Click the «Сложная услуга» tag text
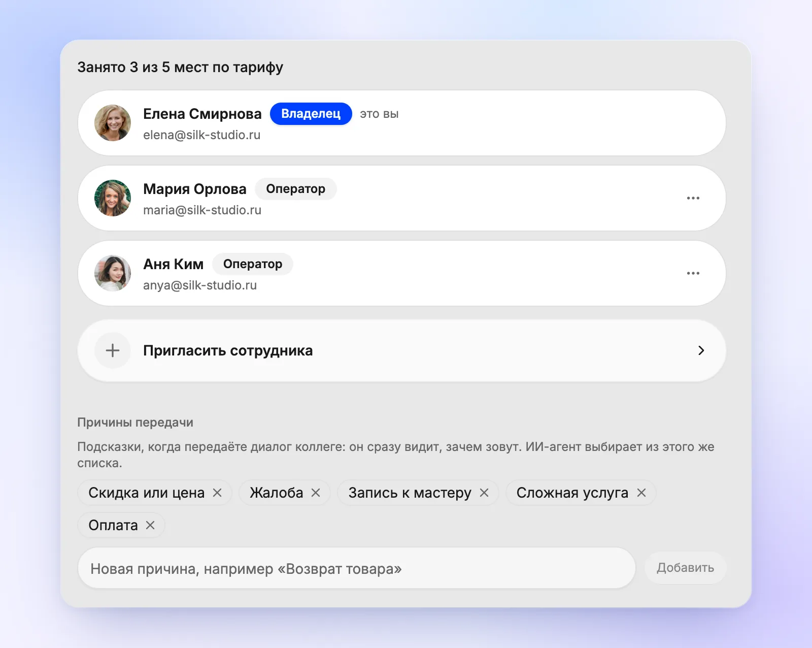Screen dimensions: 812x648 coord(572,493)
